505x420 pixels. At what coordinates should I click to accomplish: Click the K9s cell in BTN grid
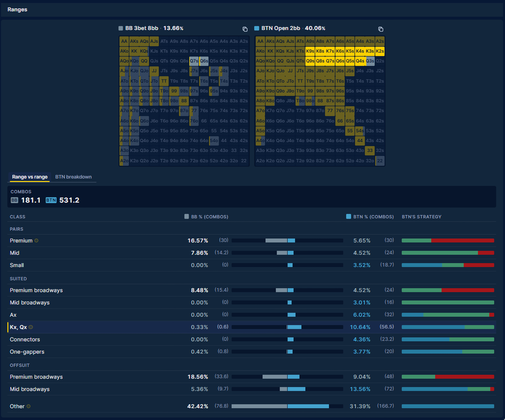[x=310, y=51]
